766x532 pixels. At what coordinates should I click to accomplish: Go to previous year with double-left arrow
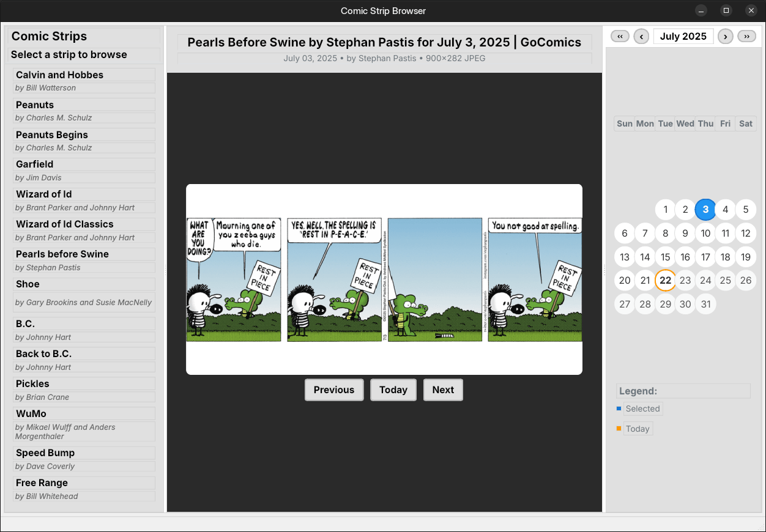(x=620, y=36)
